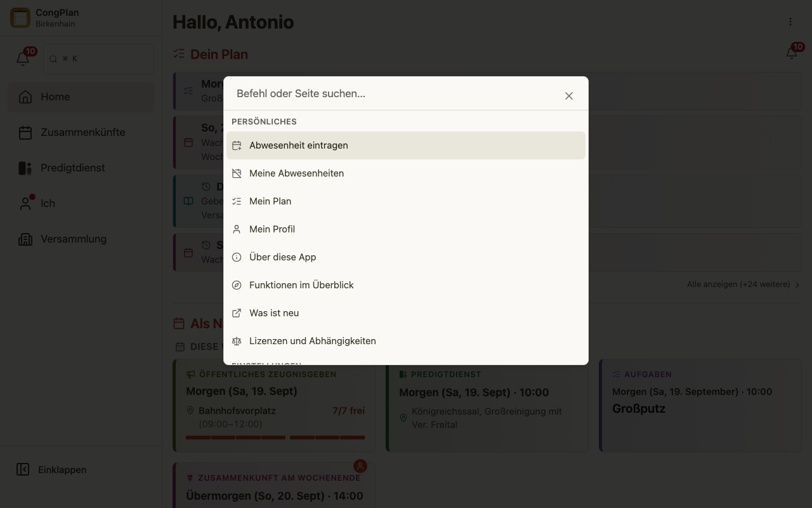The height and width of the screenshot is (508, 812).
Task: Click the location pin icon beside Bahnhofsvorplatz
Action: point(190,411)
